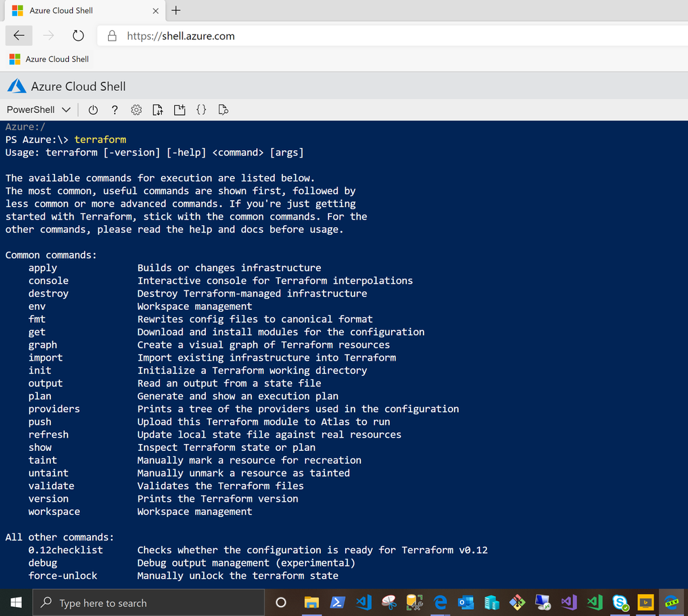Click the 'graph' command entry
The image size is (688, 616).
(x=43, y=345)
